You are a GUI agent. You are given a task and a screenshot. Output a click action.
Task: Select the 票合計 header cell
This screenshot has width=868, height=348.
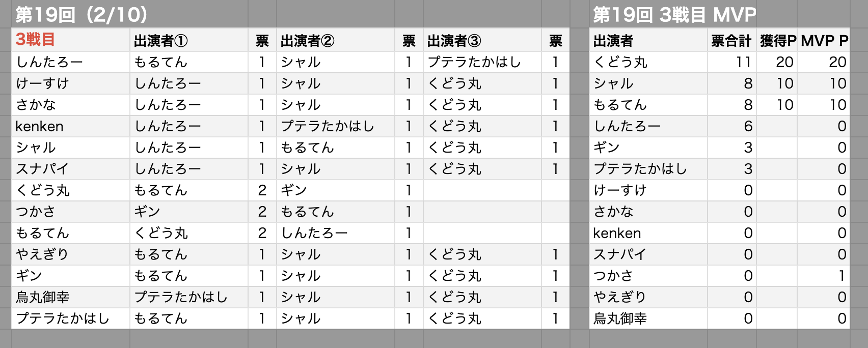click(731, 41)
